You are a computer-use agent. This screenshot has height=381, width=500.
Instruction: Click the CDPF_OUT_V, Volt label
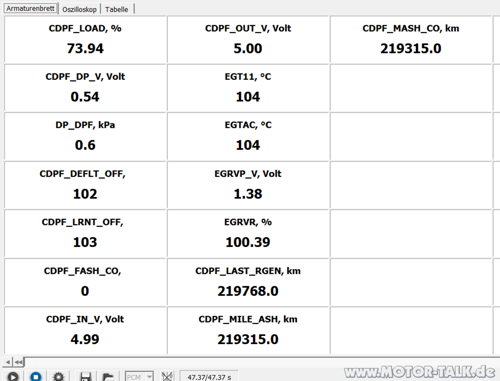click(248, 28)
